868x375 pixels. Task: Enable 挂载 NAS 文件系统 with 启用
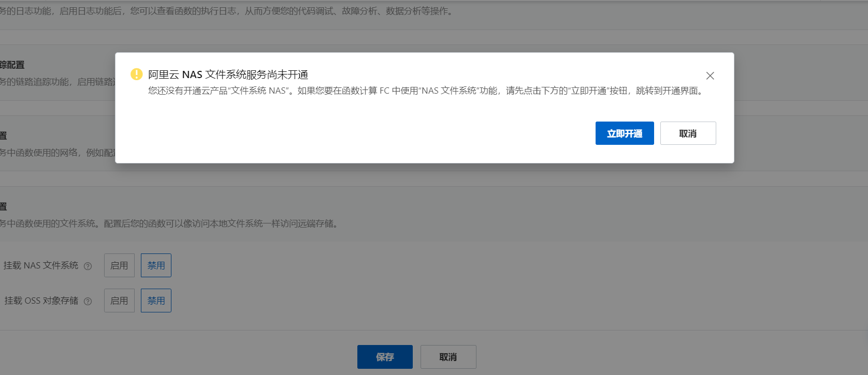119,265
